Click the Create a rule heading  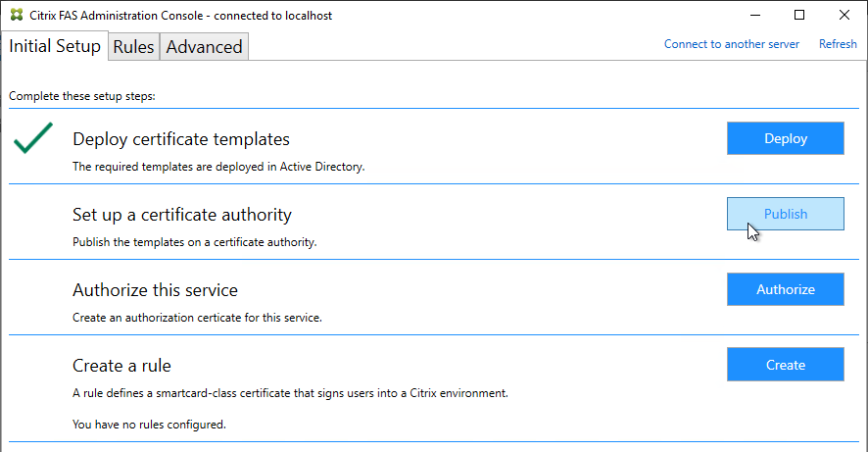coord(121,366)
